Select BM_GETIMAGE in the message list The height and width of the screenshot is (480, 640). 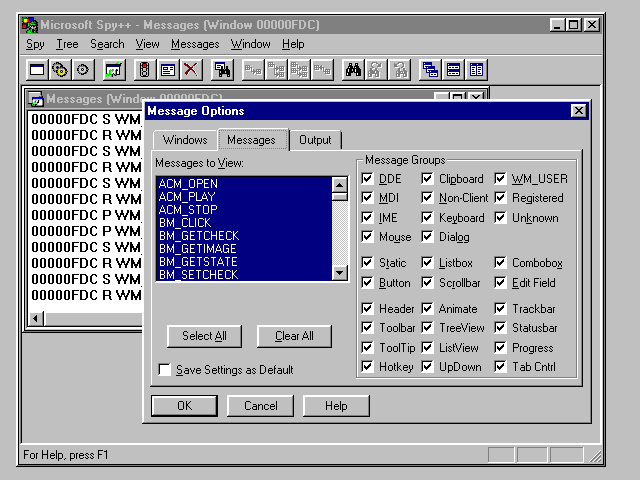tap(198, 249)
